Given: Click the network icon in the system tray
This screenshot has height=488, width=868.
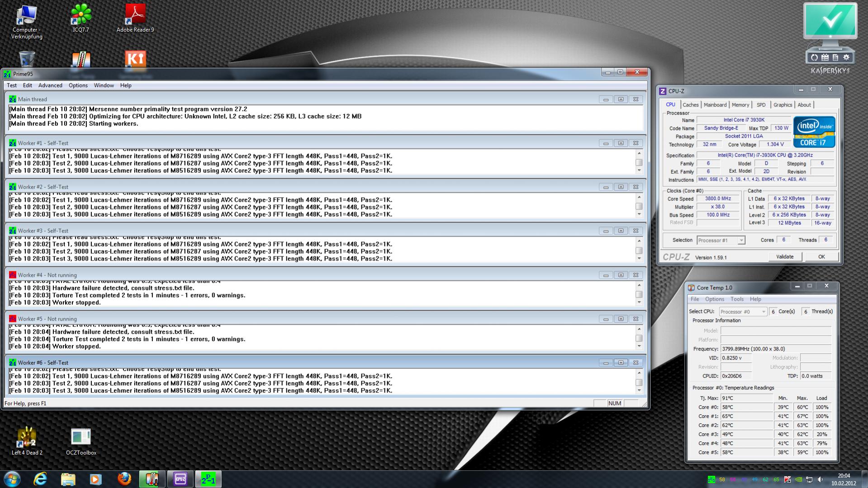Looking at the screenshot, I should [809, 479].
